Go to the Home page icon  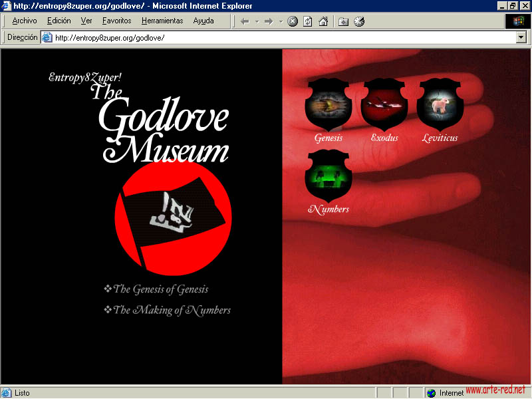point(323,21)
